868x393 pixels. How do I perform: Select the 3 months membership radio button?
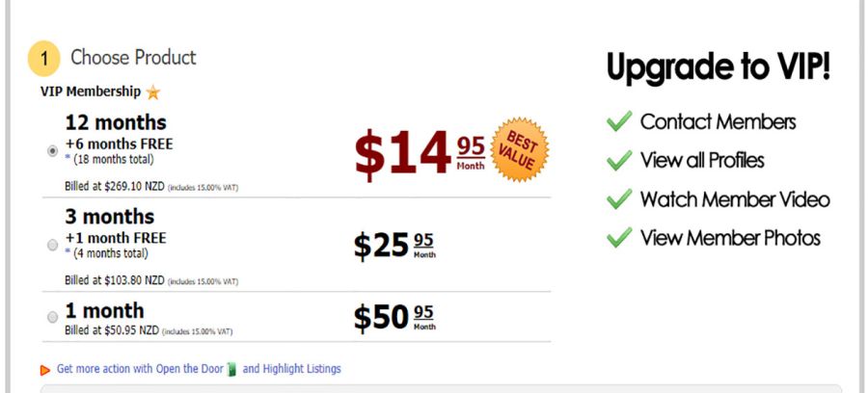(x=52, y=245)
